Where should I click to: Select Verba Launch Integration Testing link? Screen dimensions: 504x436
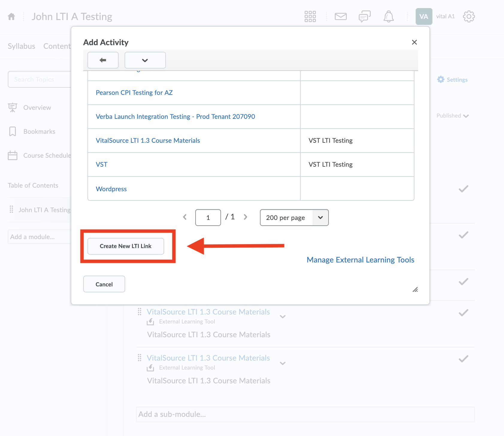[x=175, y=117]
